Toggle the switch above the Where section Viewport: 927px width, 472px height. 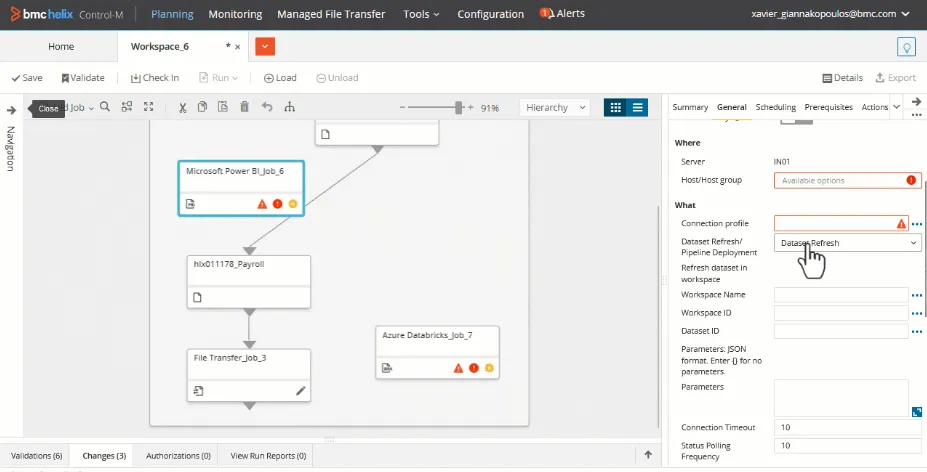click(x=796, y=121)
